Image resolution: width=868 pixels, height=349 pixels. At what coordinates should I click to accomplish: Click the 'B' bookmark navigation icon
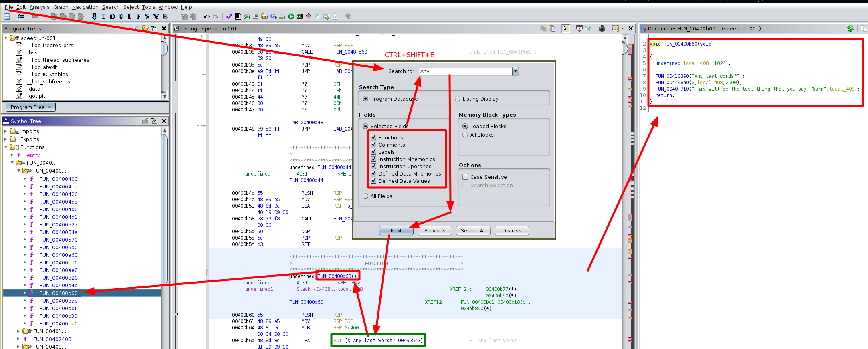[x=165, y=16]
